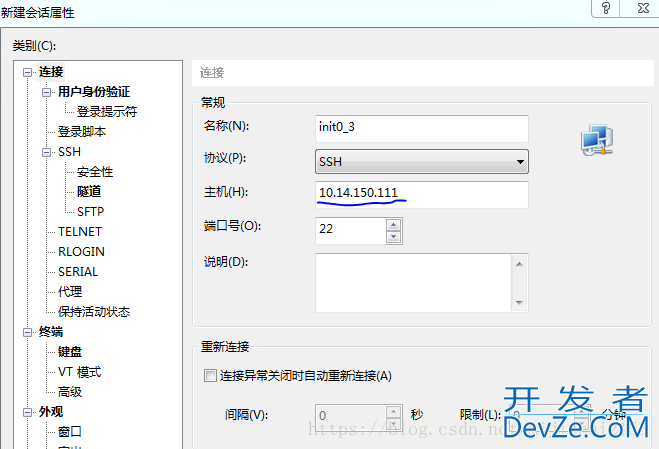Click the 主机 field with 10.14.150.111
The height and width of the screenshot is (449, 659).
pos(422,195)
